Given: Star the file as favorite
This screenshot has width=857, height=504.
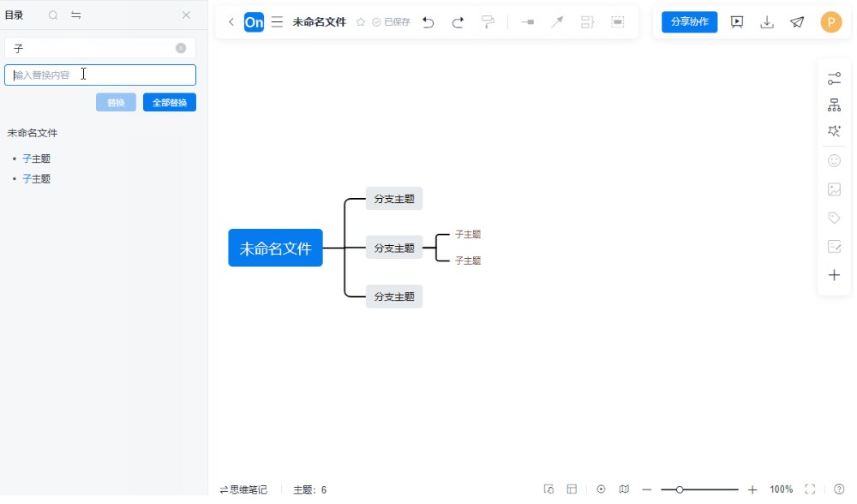Looking at the screenshot, I should coord(361,22).
